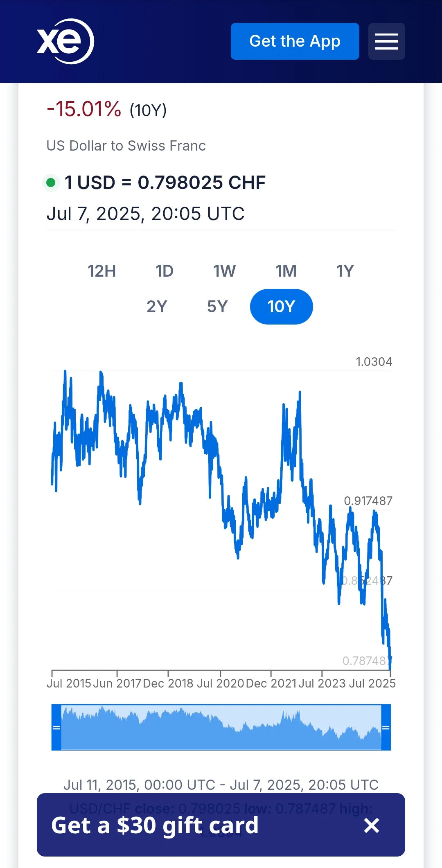The image size is (442, 868).
Task: Click the 1 USD = 0.798025 CHF rate
Action: tap(165, 183)
